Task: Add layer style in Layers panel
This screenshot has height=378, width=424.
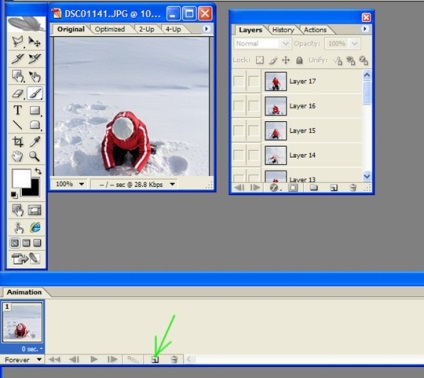Action: pos(274,188)
